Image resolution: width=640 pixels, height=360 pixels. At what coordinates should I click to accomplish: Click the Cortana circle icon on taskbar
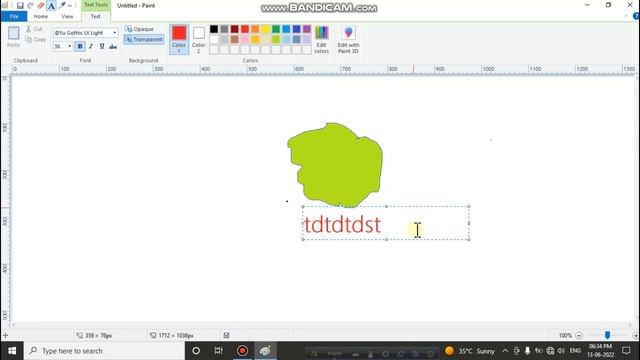(x=196, y=351)
